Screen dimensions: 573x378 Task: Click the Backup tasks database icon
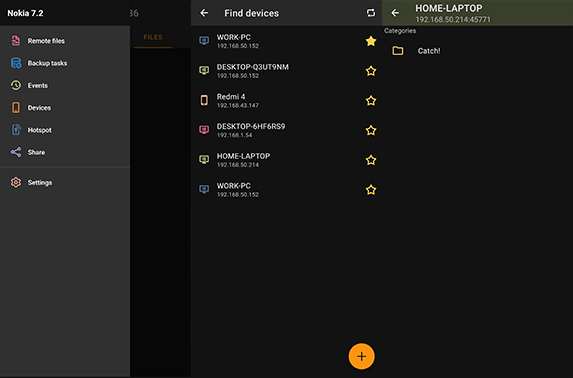point(16,63)
